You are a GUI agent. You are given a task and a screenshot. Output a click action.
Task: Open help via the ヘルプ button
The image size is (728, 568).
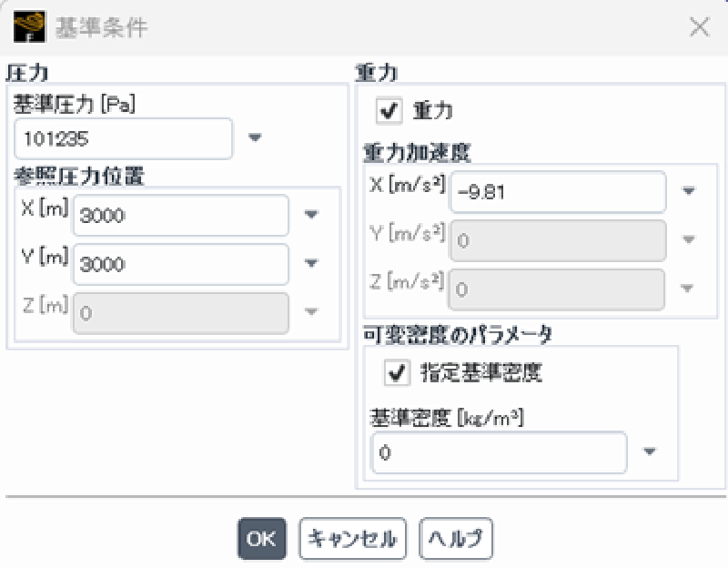pos(454,539)
